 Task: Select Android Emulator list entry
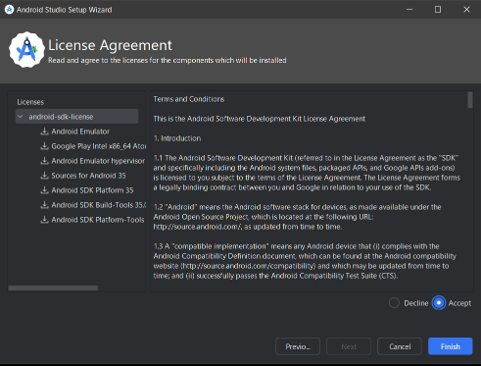[80, 131]
